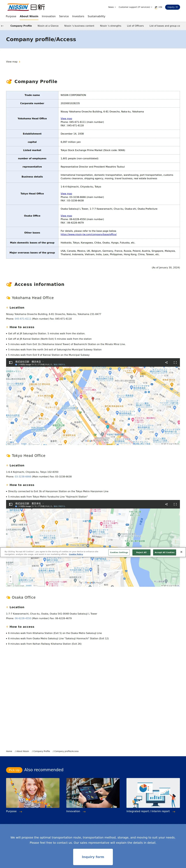186x868 pixels.
Task: Open the tablet Innovation thumbnail
Action: 93,793
